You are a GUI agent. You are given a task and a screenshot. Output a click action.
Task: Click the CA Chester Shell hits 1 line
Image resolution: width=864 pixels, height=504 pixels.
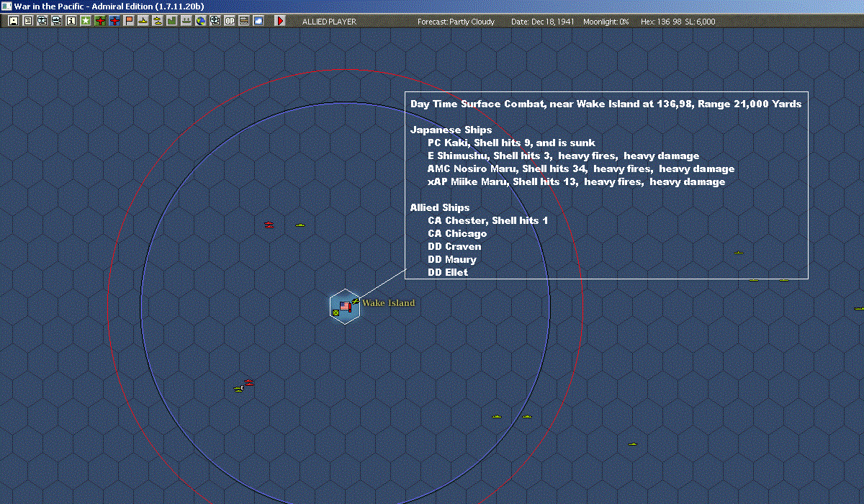pyautogui.click(x=487, y=221)
